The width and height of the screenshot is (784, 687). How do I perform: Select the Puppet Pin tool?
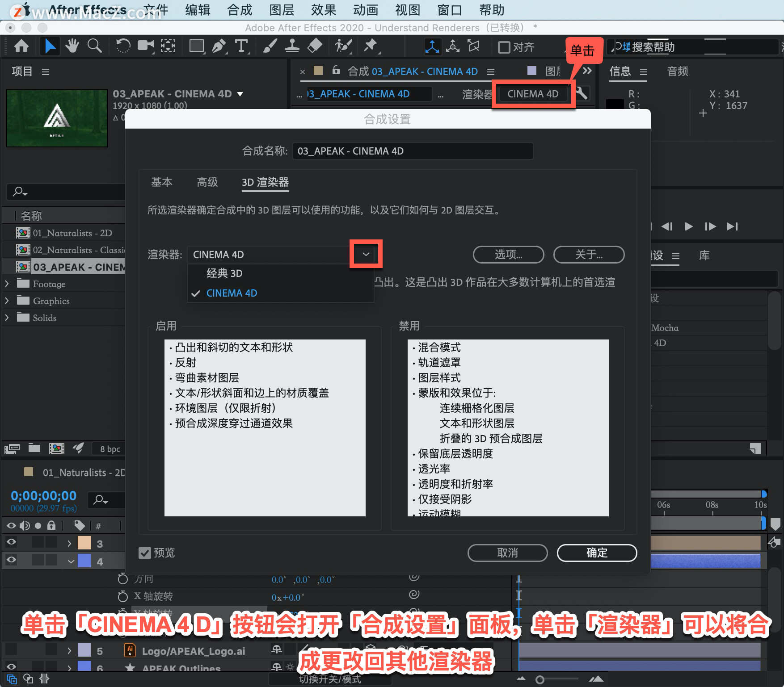click(371, 46)
